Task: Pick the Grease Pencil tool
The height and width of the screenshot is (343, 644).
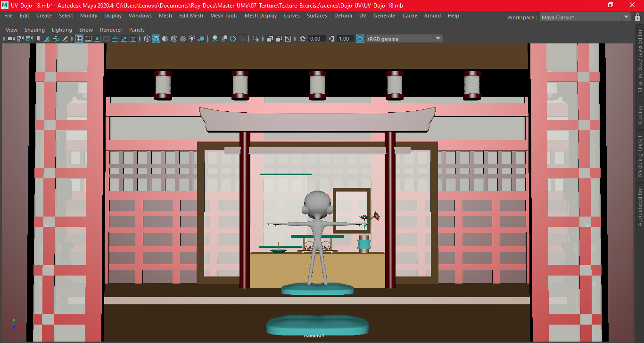Action: (66, 39)
